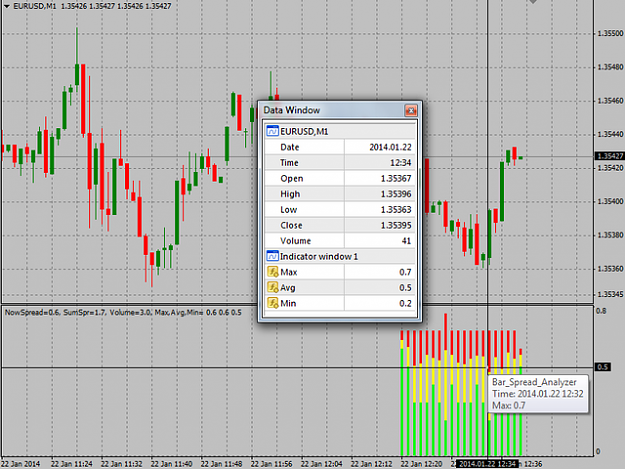Click the Bar_Spread_Analyzer tooltip
This screenshot has height=469, width=625.
(537, 394)
